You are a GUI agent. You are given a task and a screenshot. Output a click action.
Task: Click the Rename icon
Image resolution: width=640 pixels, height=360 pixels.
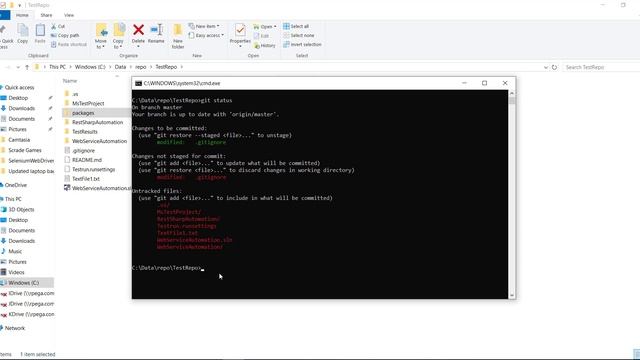(156, 30)
